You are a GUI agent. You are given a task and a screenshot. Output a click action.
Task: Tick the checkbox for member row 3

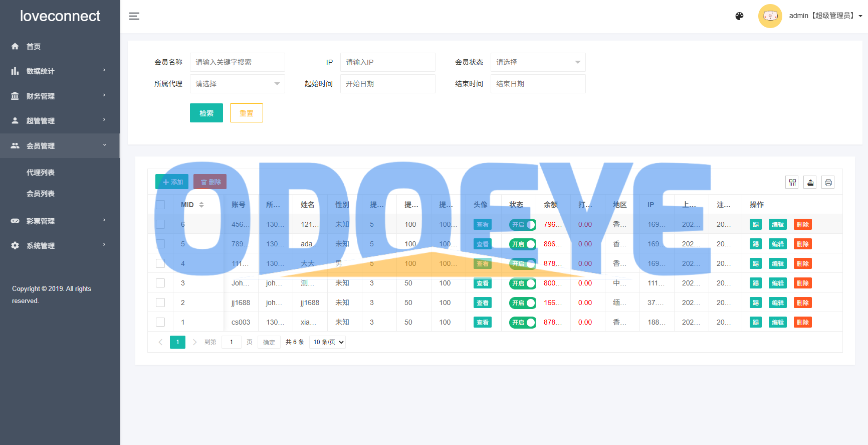(160, 283)
